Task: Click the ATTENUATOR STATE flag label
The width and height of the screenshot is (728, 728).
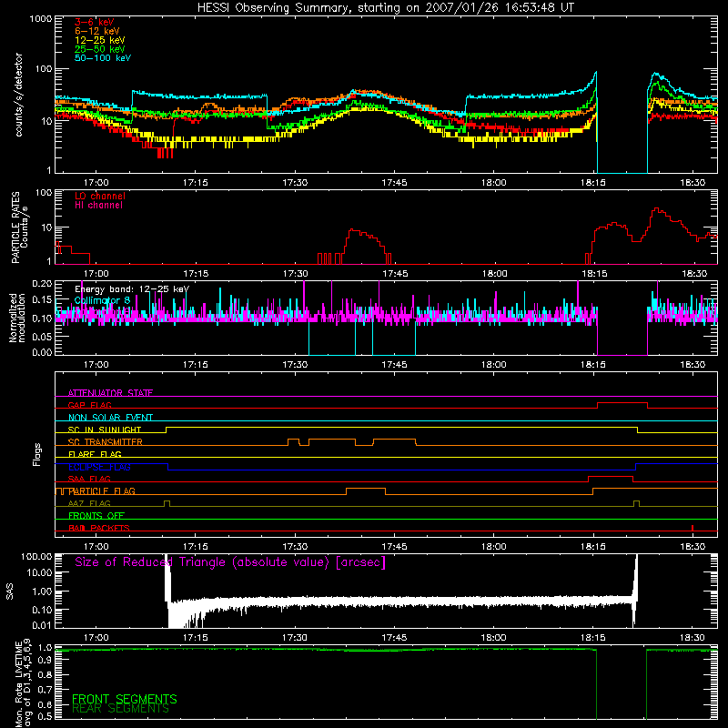Action: pyautogui.click(x=110, y=393)
